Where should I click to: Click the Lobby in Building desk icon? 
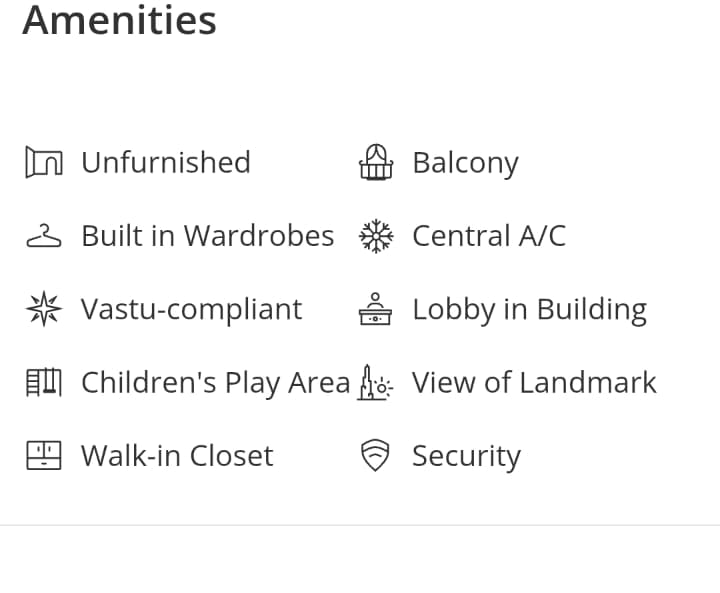(x=376, y=309)
